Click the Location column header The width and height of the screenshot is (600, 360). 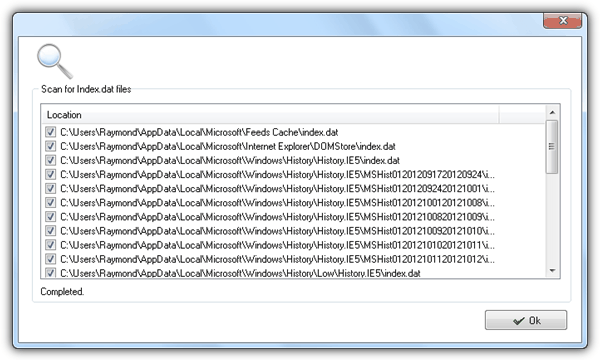click(x=270, y=115)
